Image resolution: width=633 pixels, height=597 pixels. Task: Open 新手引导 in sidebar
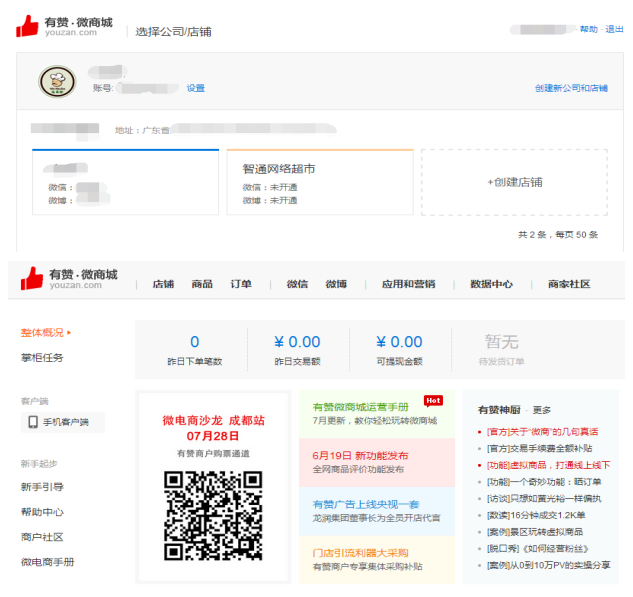(42, 487)
